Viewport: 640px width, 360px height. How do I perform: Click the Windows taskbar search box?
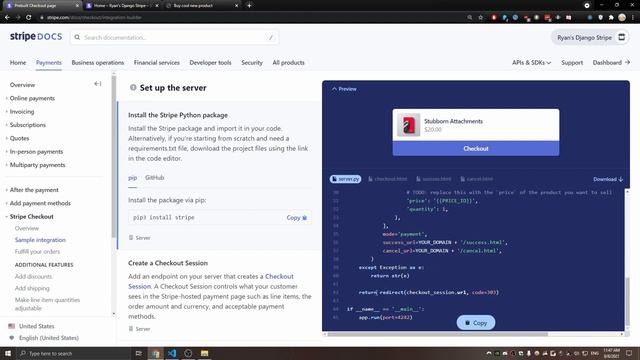point(74,353)
